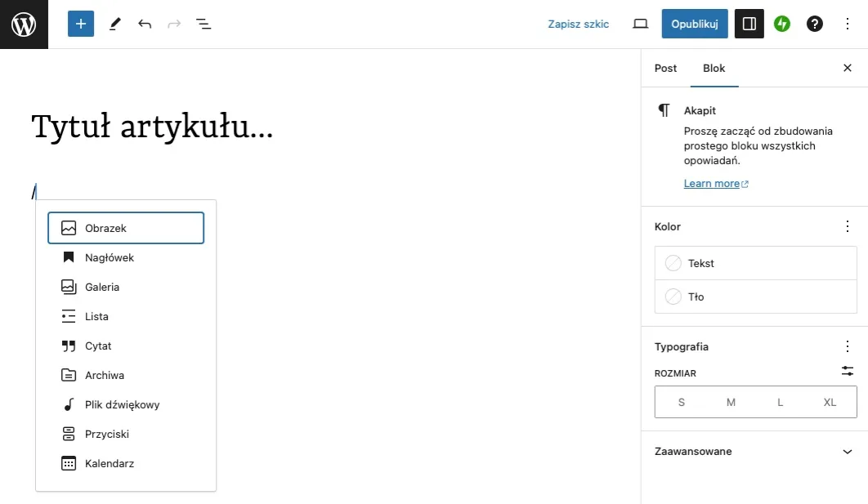Open the laptop preview icon
868x504 pixels.
(641, 24)
